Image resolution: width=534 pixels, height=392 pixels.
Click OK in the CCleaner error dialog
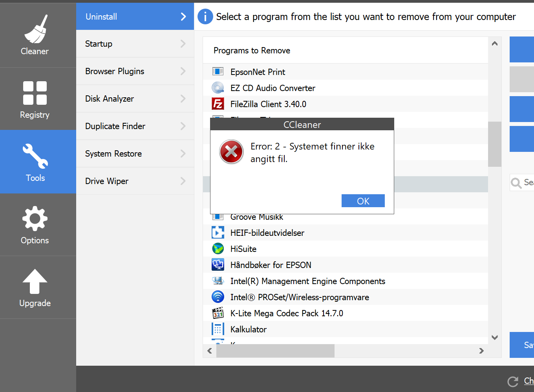363,201
